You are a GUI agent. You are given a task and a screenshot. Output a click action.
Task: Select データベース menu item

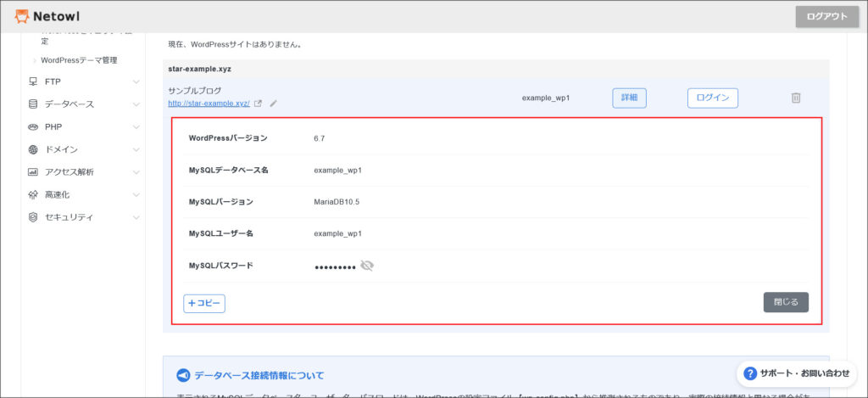point(70,104)
